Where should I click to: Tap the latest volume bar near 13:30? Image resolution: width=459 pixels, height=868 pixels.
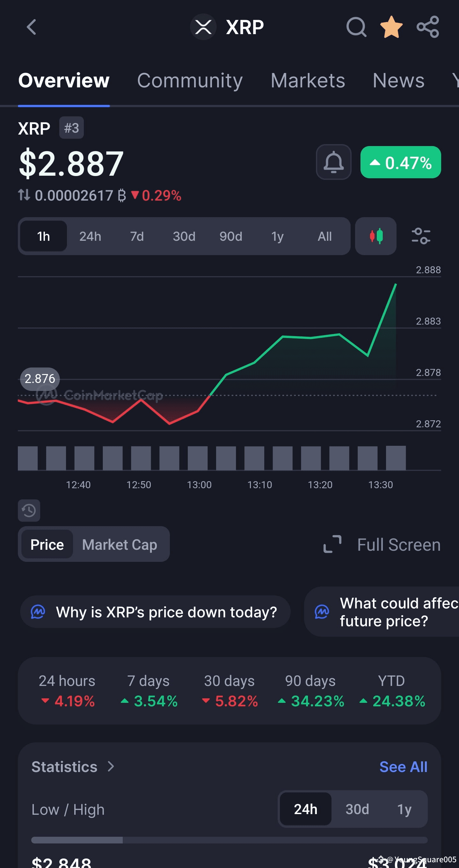pyautogui.click(x=396, y=458)
